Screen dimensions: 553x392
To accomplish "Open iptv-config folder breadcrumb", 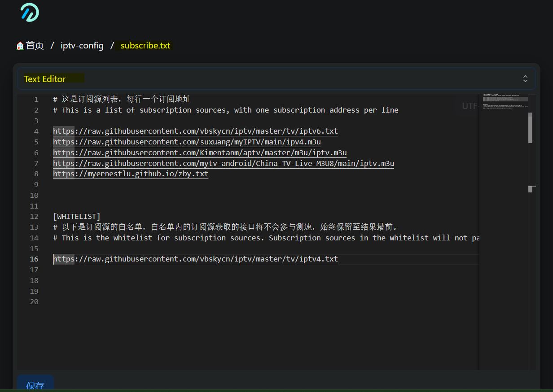I will 82,46.
